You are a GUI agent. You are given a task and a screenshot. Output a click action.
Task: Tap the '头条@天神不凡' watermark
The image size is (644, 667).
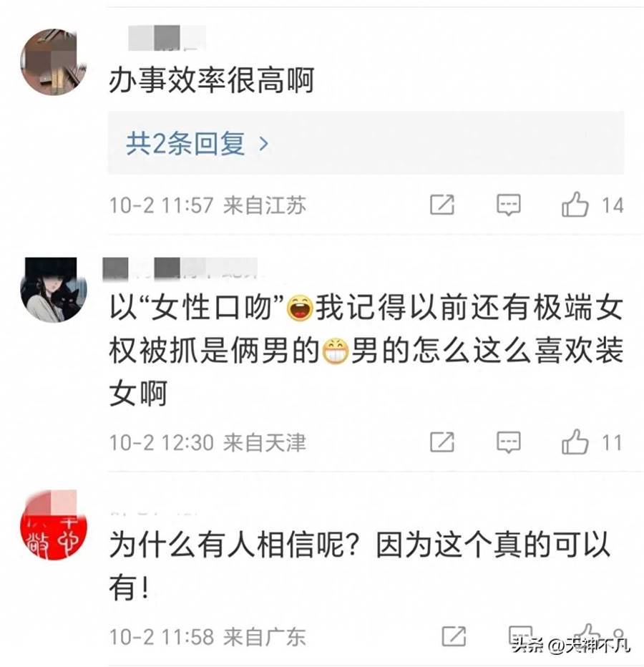[571, 646]
